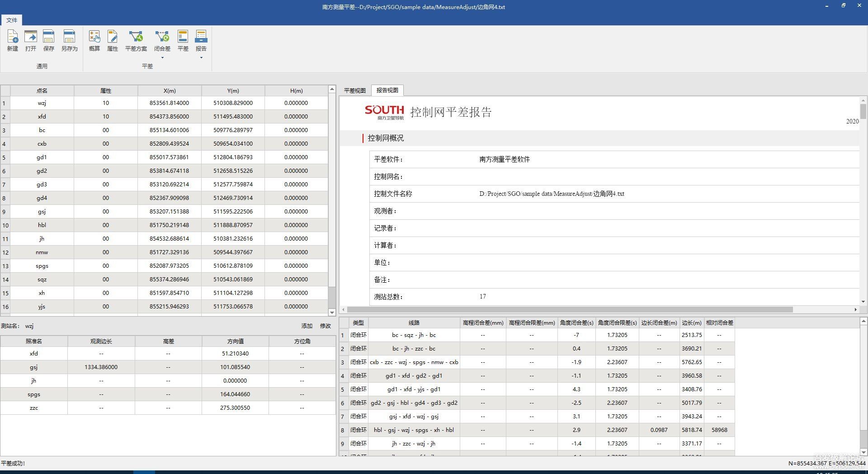
Task: Click the 添加 button for station
Action: [x=307, y=326]
